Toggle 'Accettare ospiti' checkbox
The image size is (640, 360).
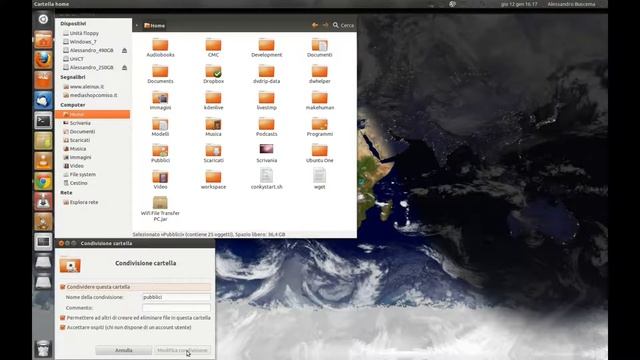click(63, 327)
